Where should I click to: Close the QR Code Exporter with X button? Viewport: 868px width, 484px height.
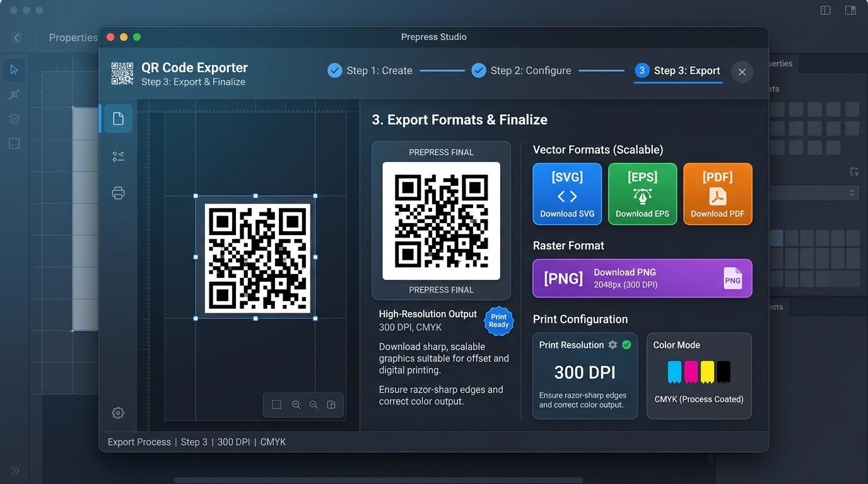742,72
